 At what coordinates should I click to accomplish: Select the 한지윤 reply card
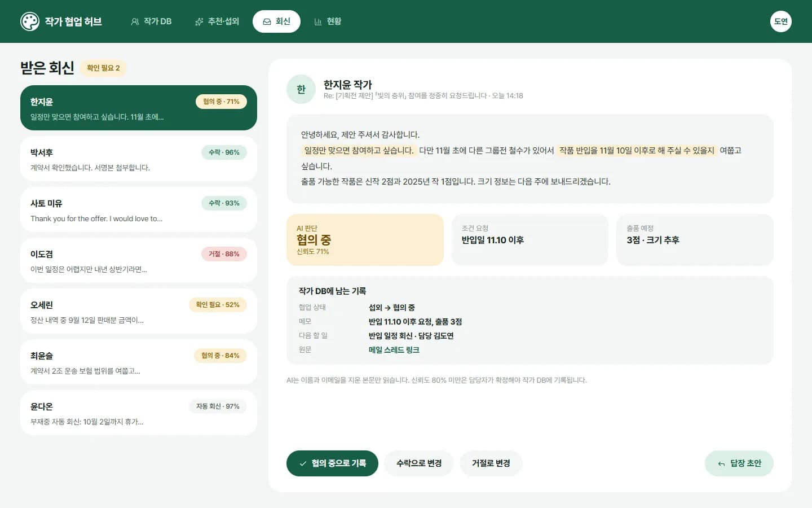click(x=139, y=108)
